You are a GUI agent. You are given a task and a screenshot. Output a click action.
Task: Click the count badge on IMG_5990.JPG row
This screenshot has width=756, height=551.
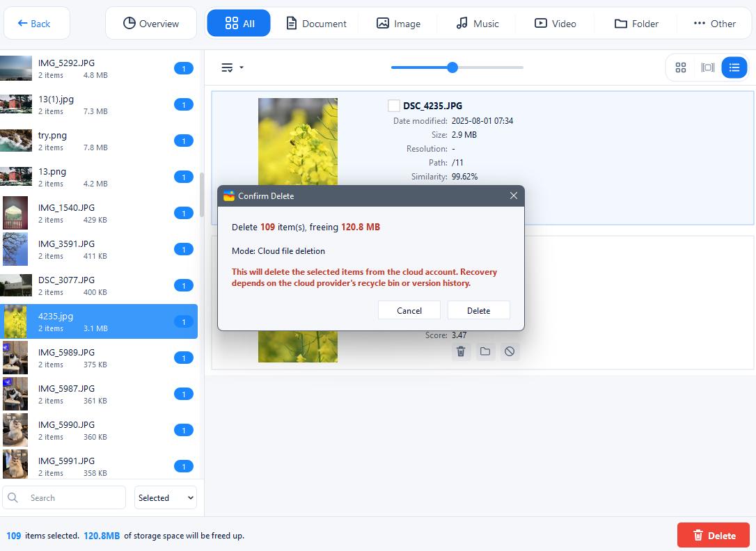click(184, 430)
